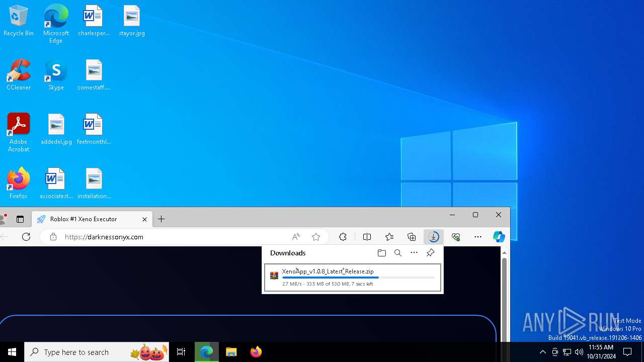Open Read aloud in address bar
The image size is (644, 362).
[x=296, y=237]
